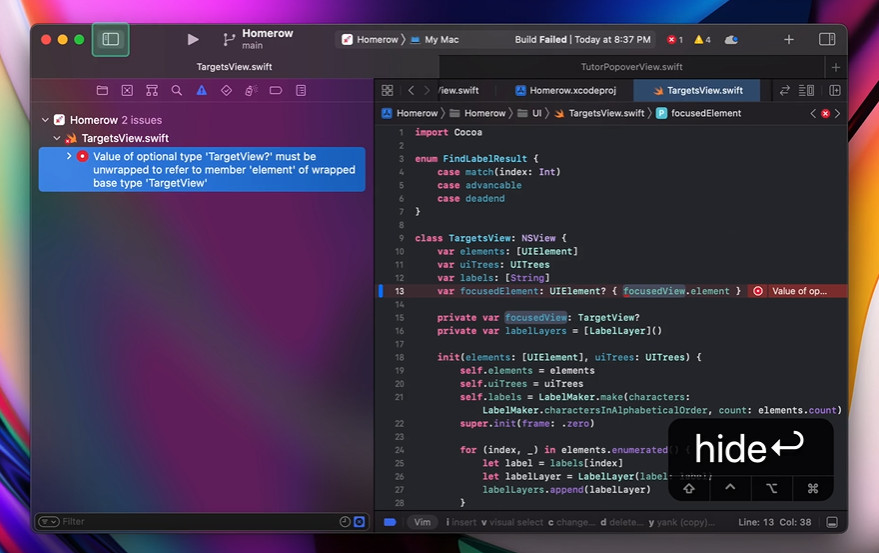The width and height of the screenshot is (879, 553).
Task: Open the UI folder jump bar item
Action: click(x=530, y=113)
